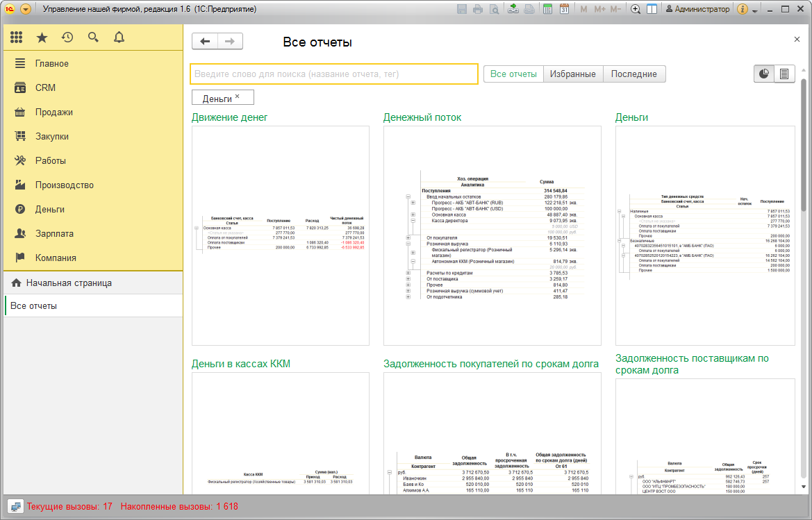This screenshot has width=812, height=520.
Task: Open the Продажи section
Action: point(93,112)
